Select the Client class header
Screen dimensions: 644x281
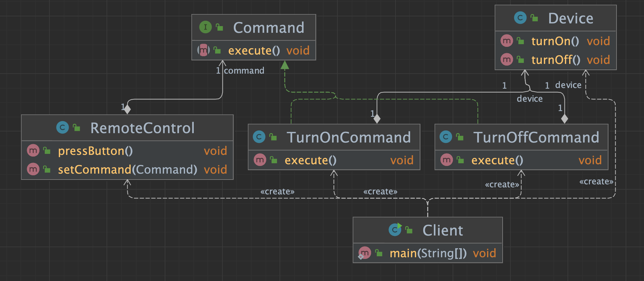click(x=443, y=230)
